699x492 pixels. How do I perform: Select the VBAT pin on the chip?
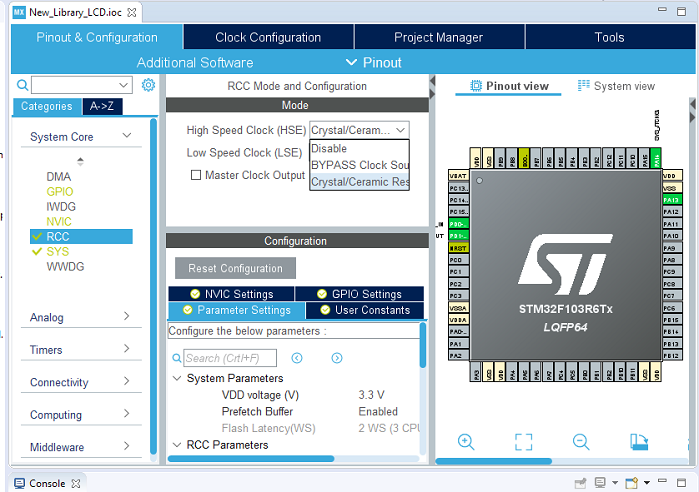pos(458,176)
